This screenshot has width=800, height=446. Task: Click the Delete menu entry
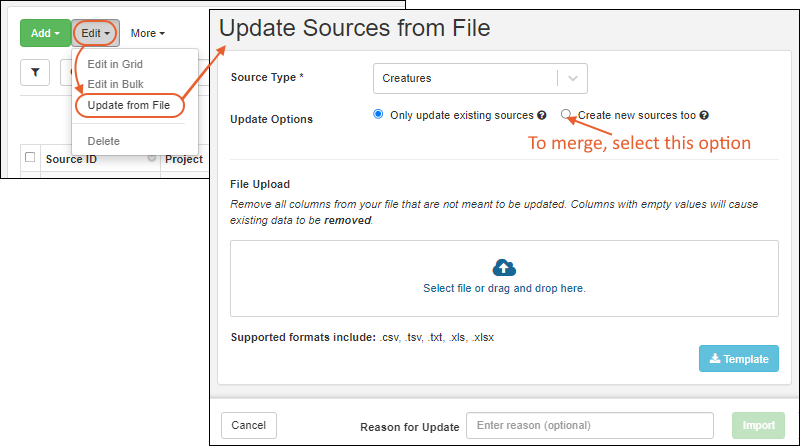105,141
